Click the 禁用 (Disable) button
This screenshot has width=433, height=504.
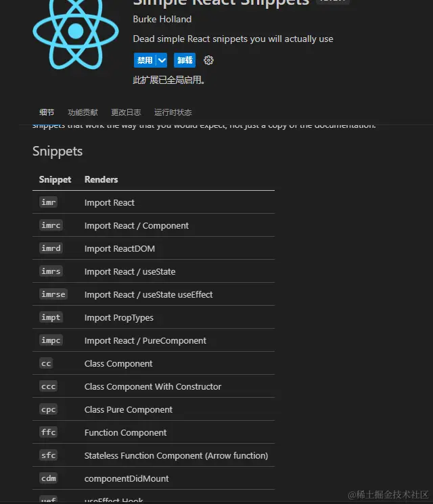(x=145, y=60)
